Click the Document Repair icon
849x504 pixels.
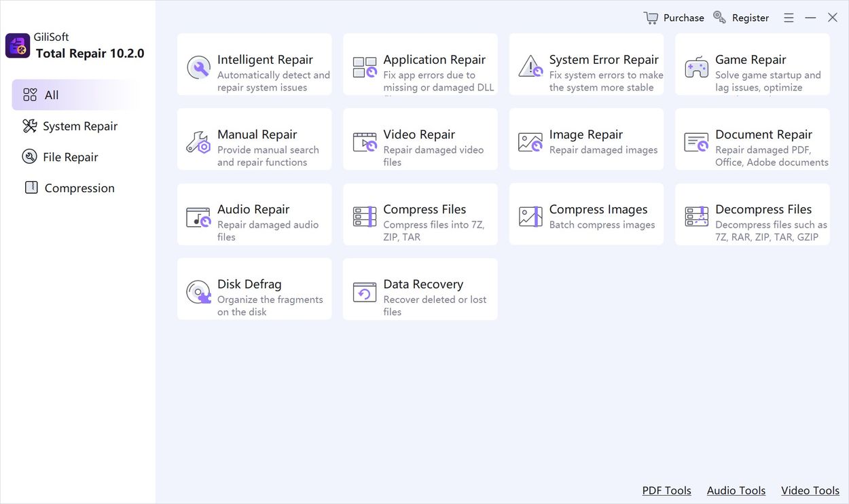[x=697, y=142]
